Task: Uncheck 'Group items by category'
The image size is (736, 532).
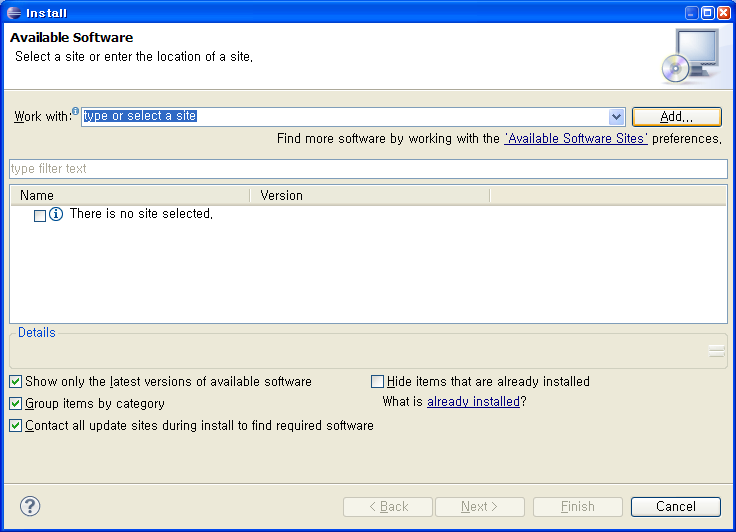Action: 15,403
